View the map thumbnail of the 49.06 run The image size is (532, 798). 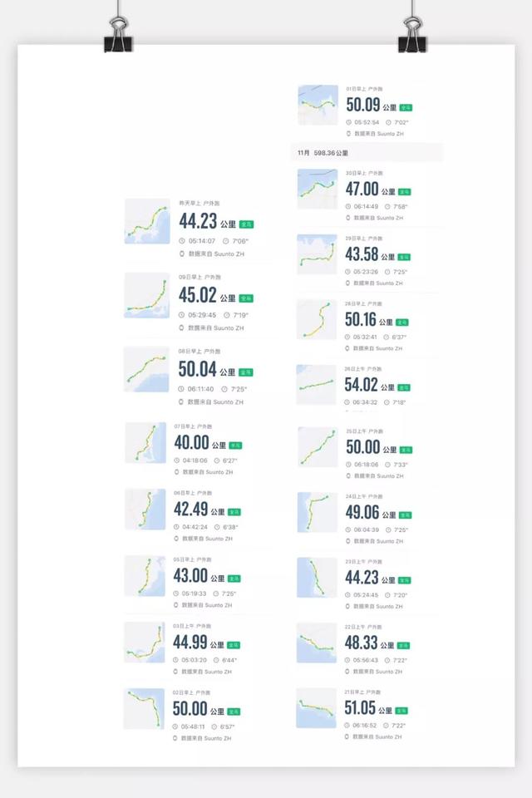click(318, 512)
